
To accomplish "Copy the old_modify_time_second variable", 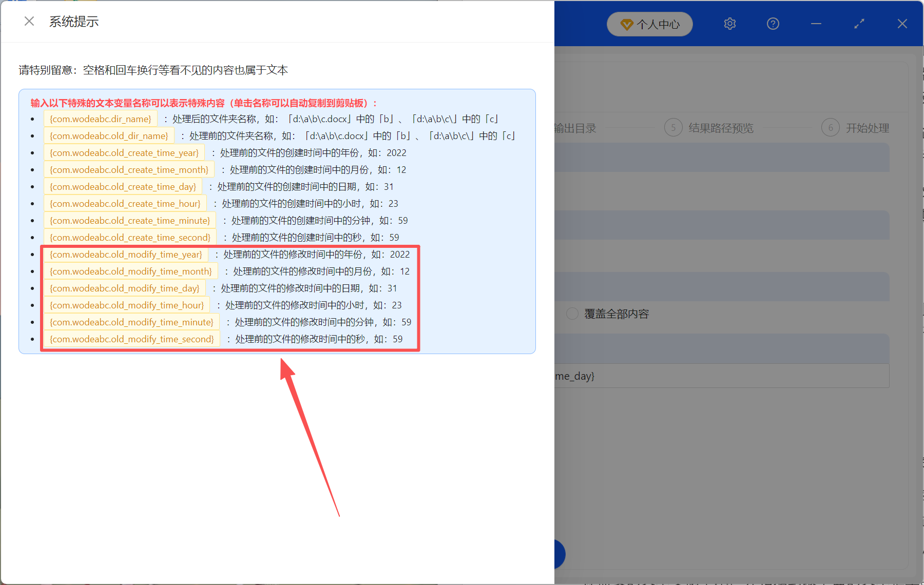I will (x=131, y=339).
